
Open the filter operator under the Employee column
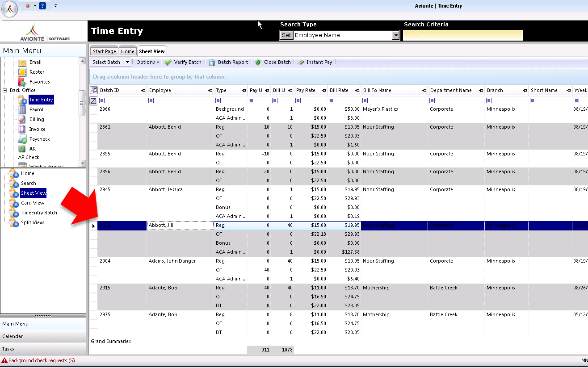pos(151,100)
